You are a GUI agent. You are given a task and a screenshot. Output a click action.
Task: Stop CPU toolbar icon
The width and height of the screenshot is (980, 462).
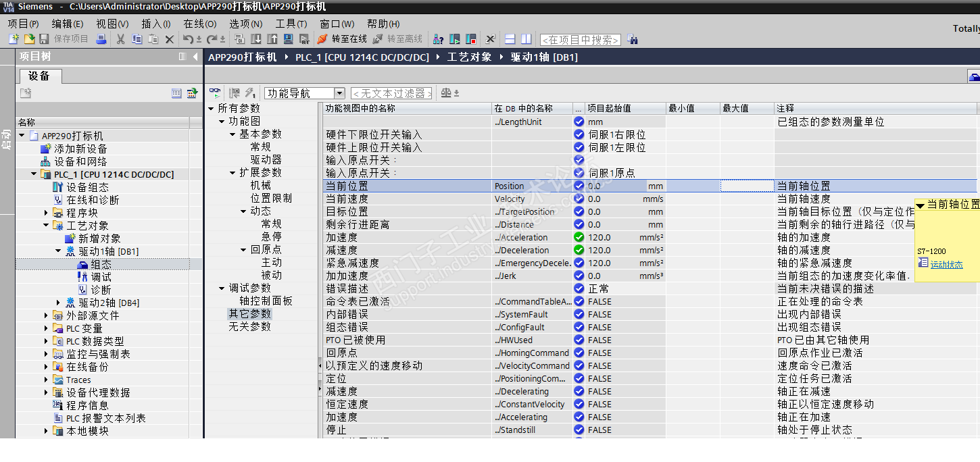coord(470,39)
